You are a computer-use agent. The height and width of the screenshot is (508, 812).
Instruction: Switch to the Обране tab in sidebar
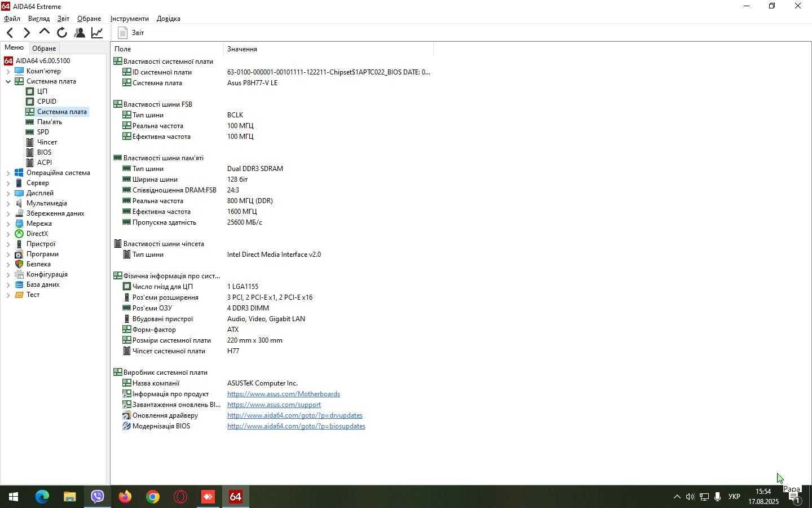[x=44, y=49]
